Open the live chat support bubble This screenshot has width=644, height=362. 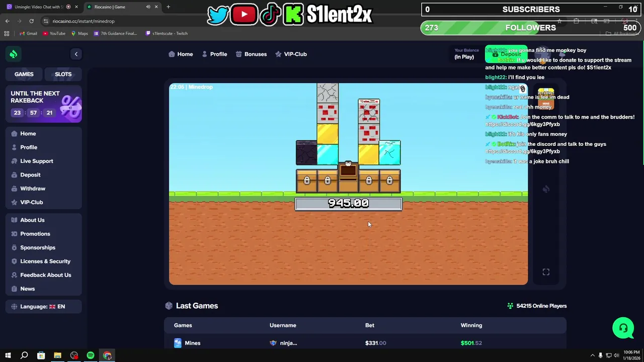(623, 328)
